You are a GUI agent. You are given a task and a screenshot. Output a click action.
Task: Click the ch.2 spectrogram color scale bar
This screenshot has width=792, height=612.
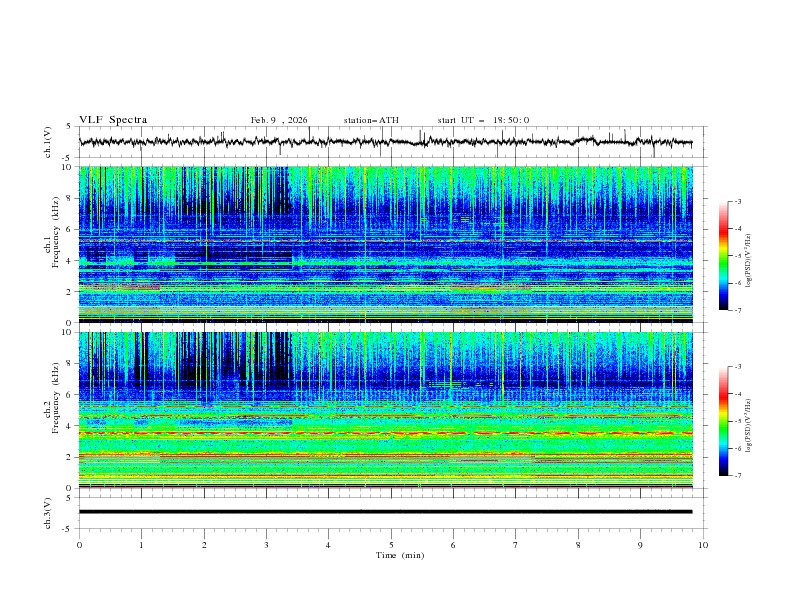click(x=723, y=421)
